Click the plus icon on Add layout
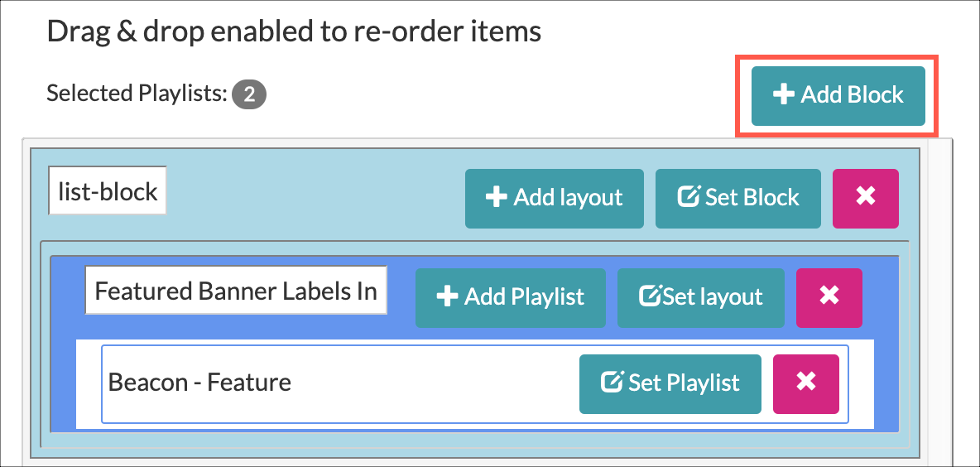 497,198
